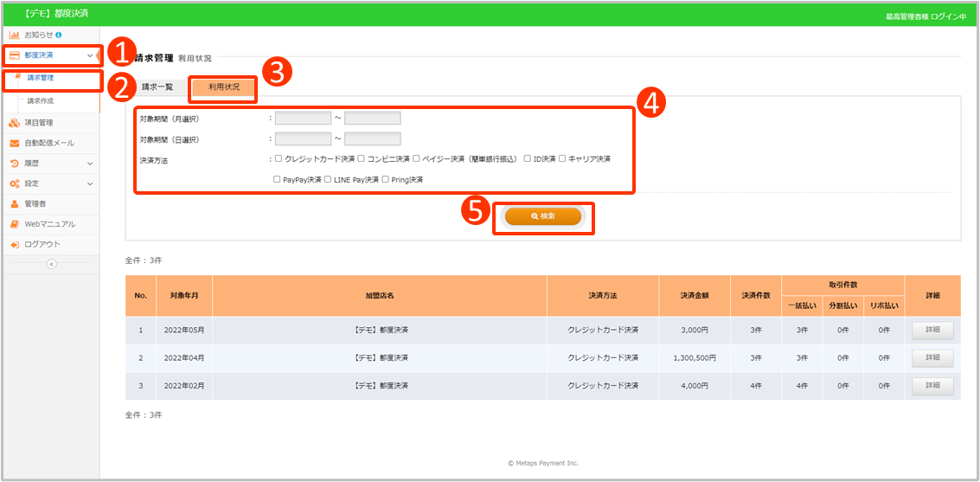Tick the コンビニ決済 checkbox
This screenshot has height=482, width=980.
pyautogui.click(x=362, y=159)
